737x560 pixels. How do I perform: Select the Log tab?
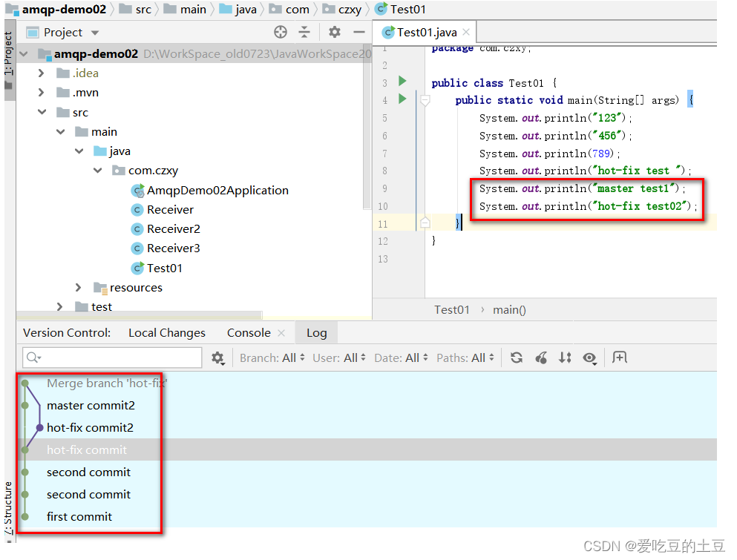[316, 332]
